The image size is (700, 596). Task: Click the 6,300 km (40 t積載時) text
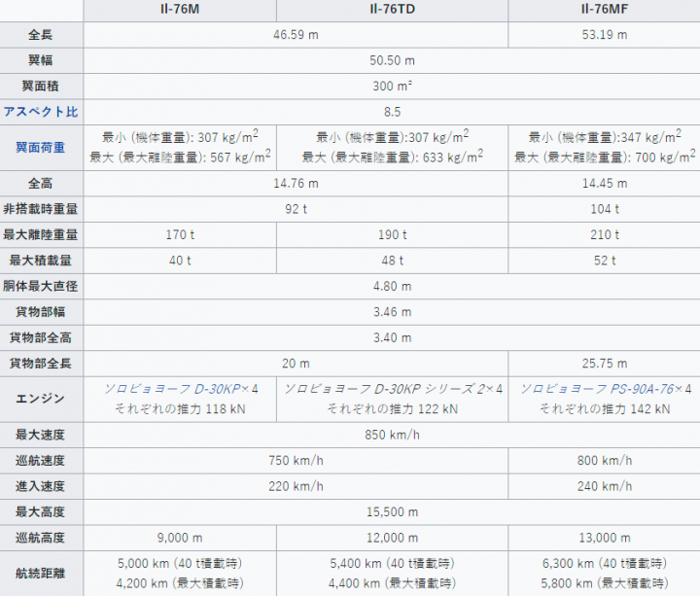click(605, 563)
